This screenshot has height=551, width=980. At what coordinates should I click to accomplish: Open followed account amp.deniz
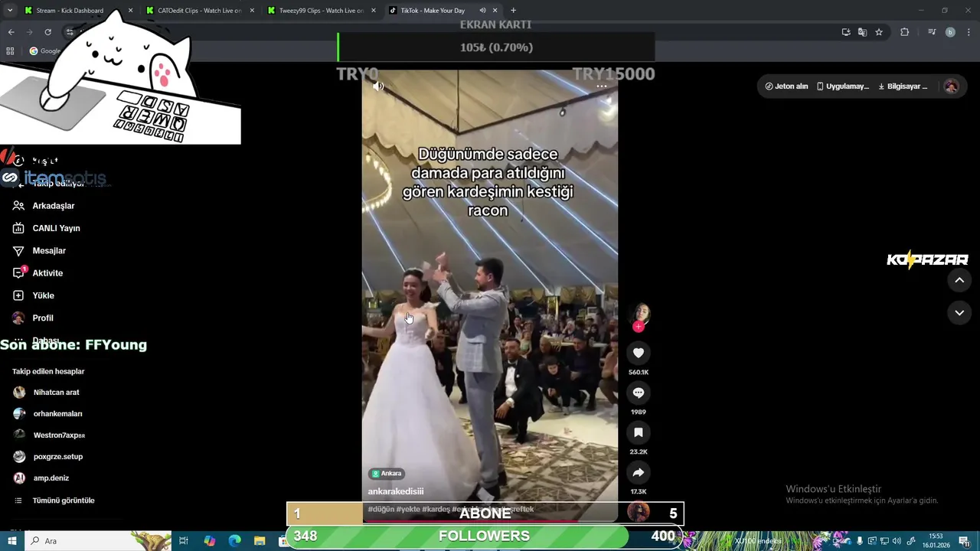coord(41,478)
